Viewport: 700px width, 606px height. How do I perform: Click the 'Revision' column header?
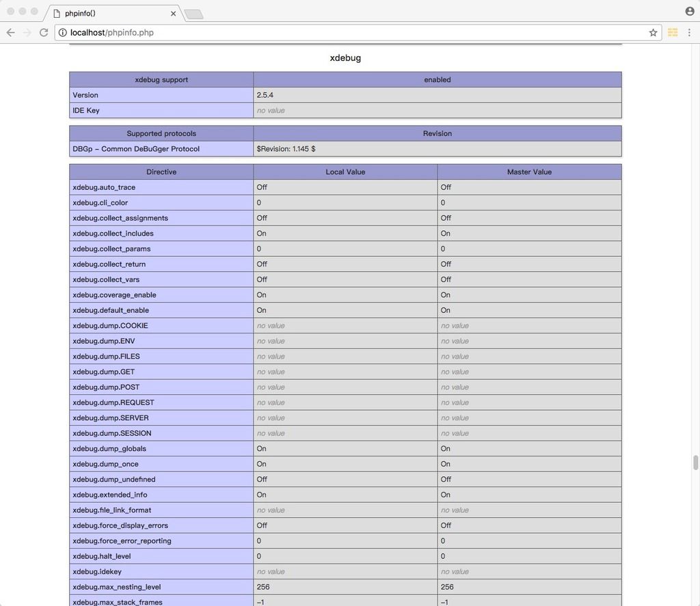[437, 133]
